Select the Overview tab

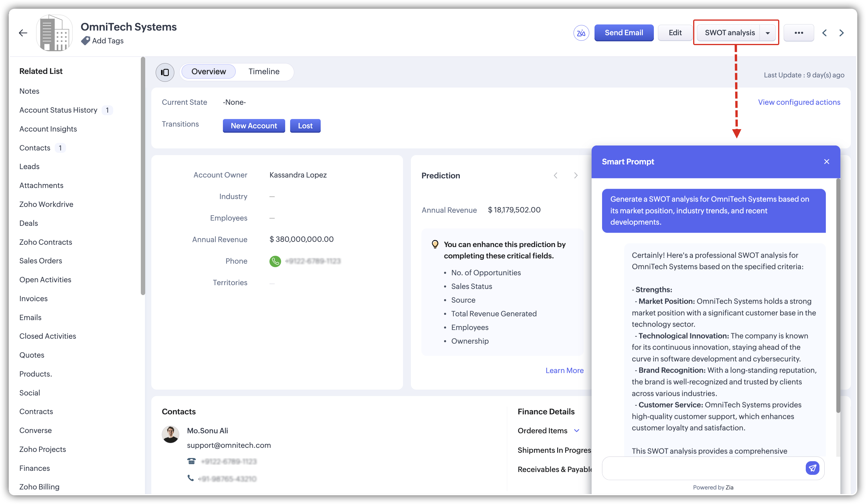(208, 72)
